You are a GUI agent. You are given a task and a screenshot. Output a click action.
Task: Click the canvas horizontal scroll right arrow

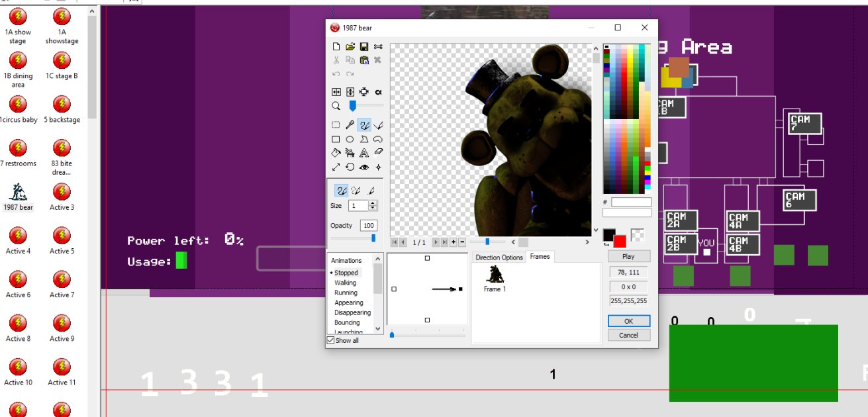click(587, 242)
